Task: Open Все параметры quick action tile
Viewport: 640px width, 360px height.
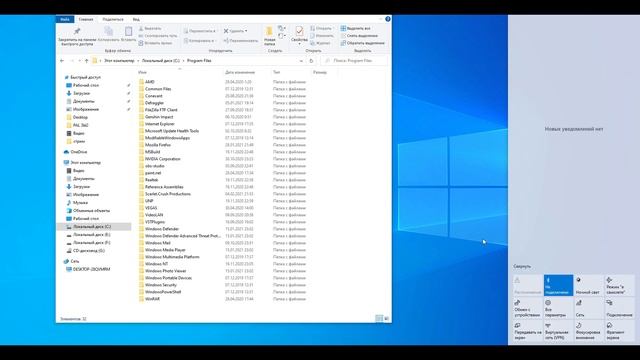Action: pyautogui.click(x=558, y=308)
